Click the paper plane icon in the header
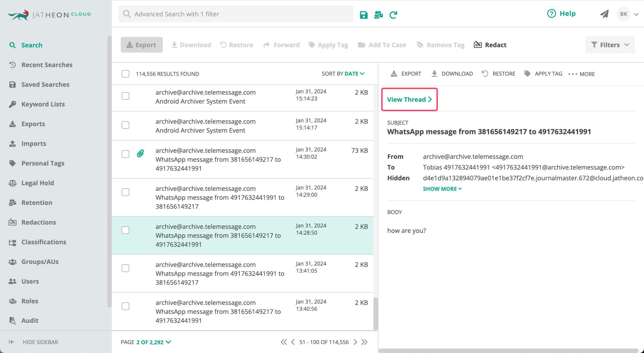644x353 pixels. pyautogui.click(x=604, y=14)
